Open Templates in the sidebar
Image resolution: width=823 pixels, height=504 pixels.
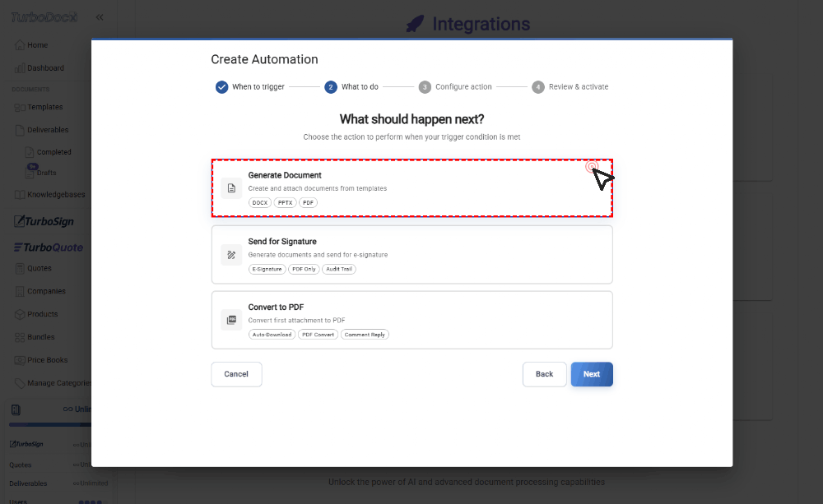pos(44,107)
